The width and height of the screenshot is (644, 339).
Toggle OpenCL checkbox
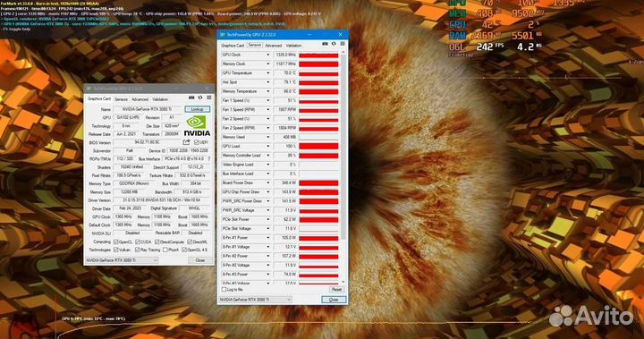(115, 242)
